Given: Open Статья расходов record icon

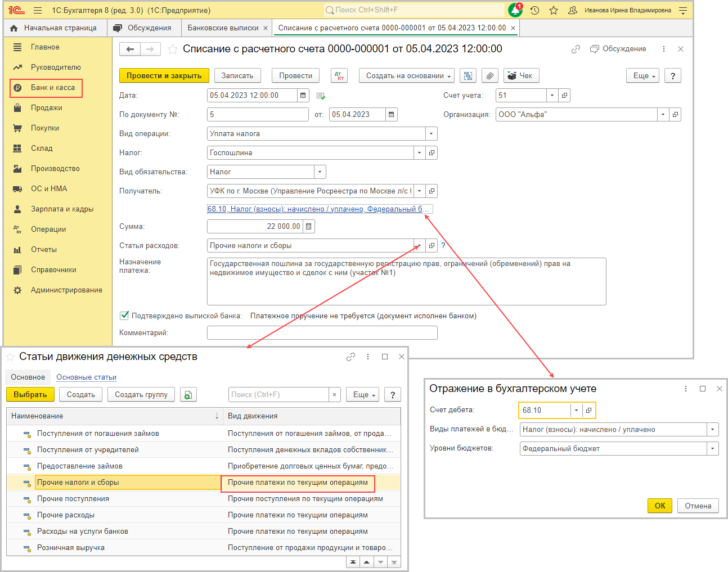Looking at the screenshot, I should click(432, 246).
